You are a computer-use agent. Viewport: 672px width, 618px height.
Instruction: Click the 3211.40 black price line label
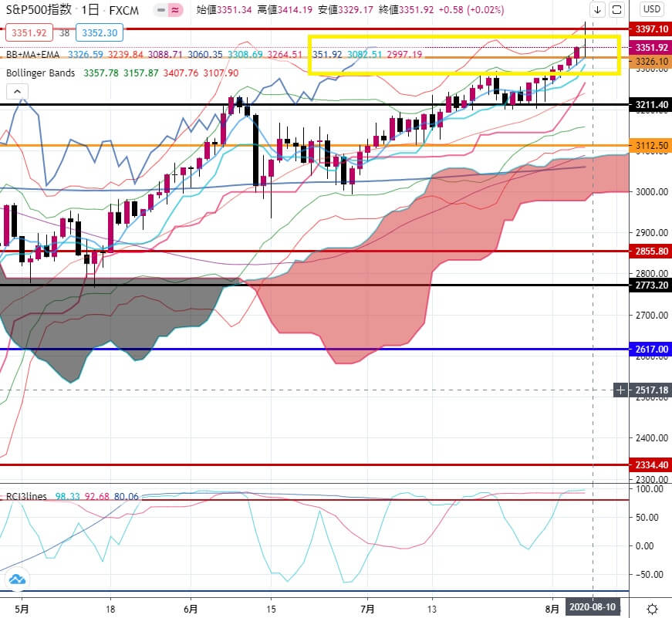(651, 105)
